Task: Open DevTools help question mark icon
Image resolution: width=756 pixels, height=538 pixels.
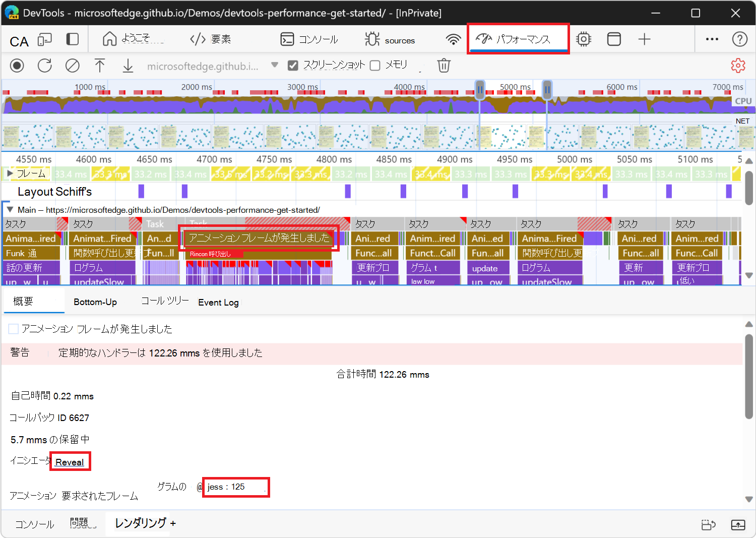Action: click(x=739, y=39)
